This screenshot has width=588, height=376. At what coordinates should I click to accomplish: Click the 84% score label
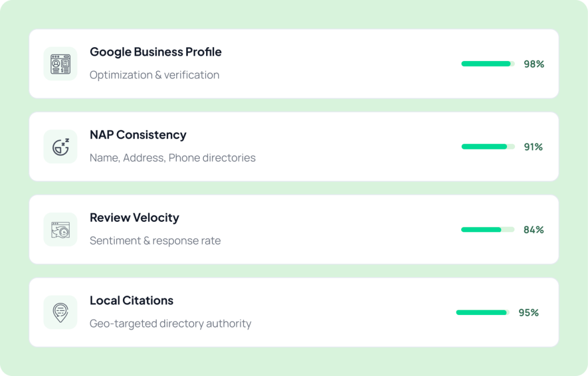533,230
